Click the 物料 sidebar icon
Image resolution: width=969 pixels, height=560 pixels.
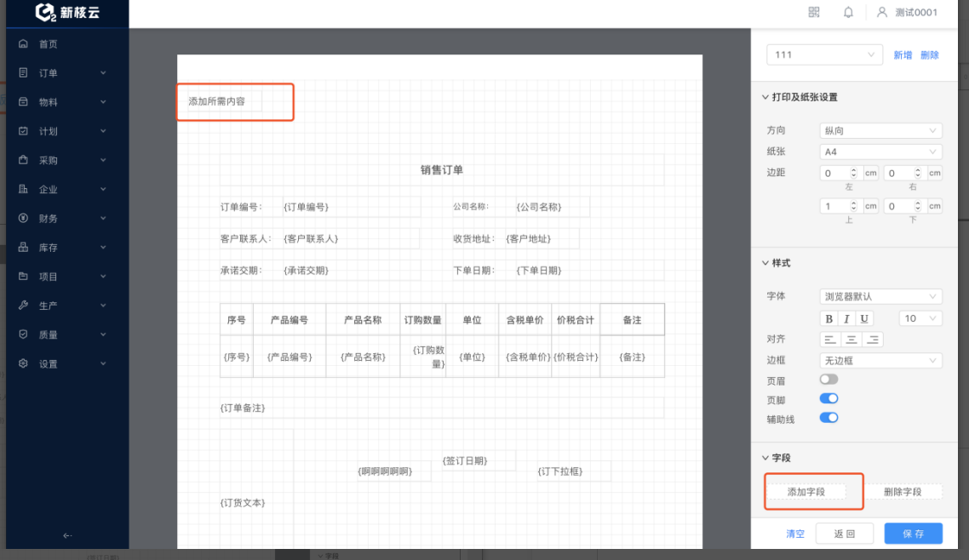(x=24, y=102)
